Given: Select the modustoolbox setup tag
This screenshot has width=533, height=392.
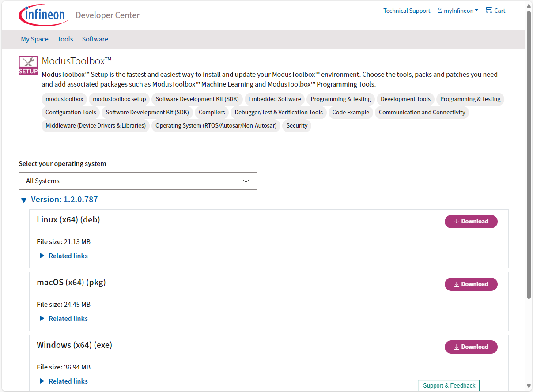Looking at the screenshot, I should [119, 99].
